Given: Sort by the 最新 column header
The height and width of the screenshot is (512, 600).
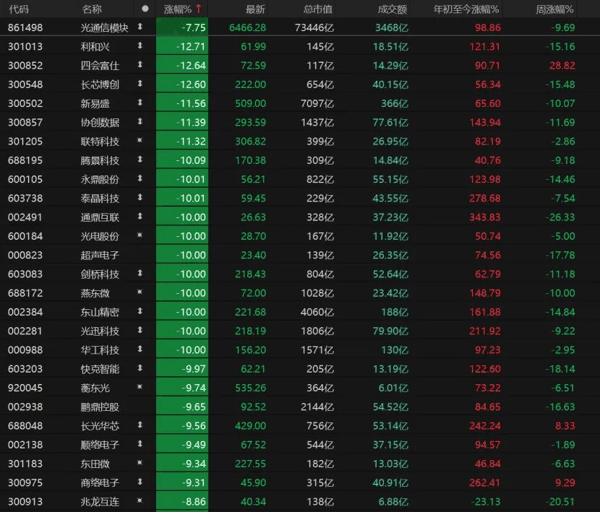Looking at the screenshot, I should click(x=255, y=9).
